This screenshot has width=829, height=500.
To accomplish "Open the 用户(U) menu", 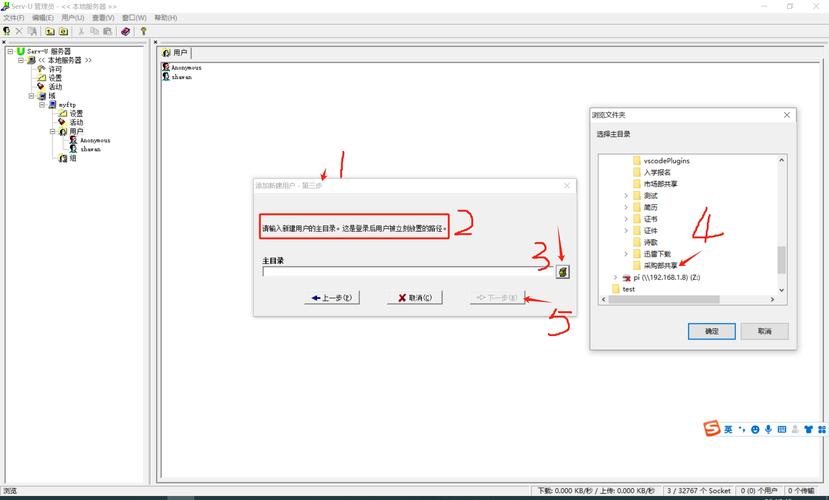I will pos(73,18).
